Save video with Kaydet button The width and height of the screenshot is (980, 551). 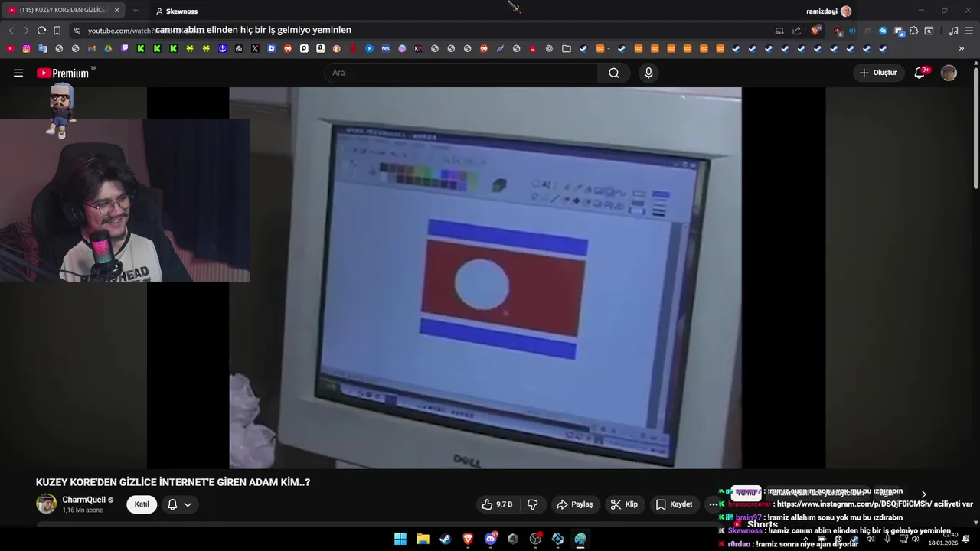[674, 504]
